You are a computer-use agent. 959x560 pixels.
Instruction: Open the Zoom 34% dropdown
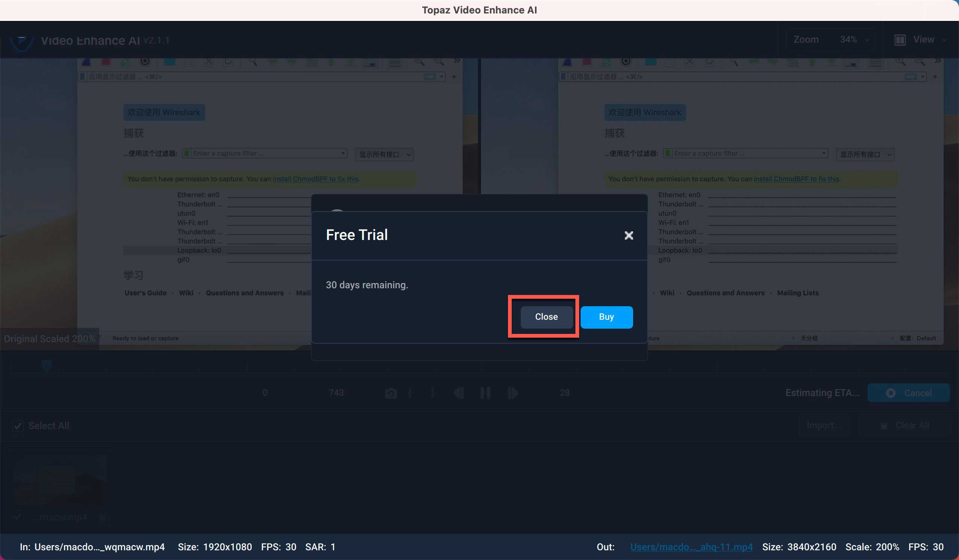831,40
